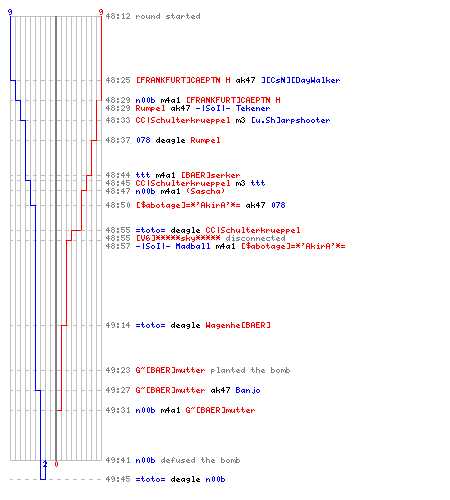Screen dimensions: 450x500
Task: Select [FRANKFURT]CAEPTN H at 48:25
Action: pos(183,80)
